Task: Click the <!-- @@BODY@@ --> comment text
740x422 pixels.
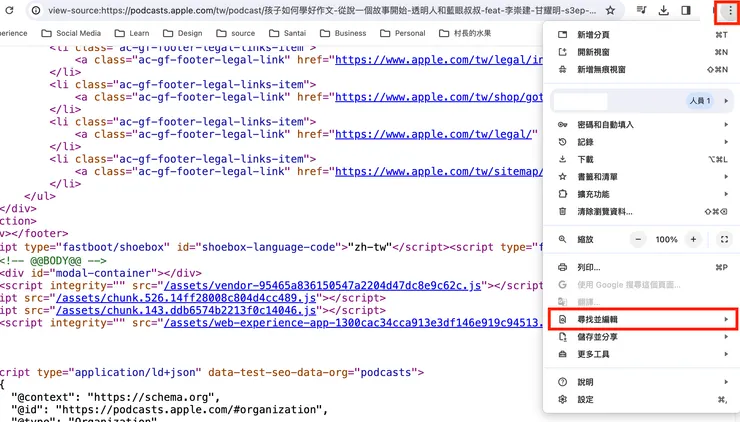Action: coord(53,261)
